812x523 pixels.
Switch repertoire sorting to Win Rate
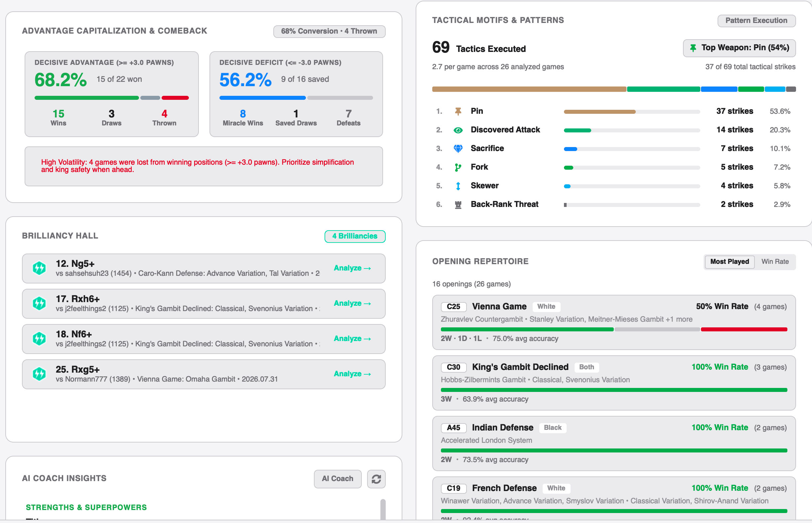point(775,262)
